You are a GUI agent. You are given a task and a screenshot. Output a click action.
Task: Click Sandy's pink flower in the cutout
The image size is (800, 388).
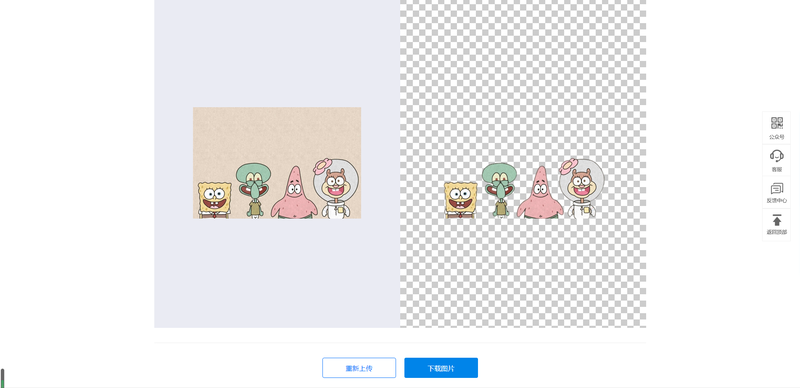click(567, 165)
